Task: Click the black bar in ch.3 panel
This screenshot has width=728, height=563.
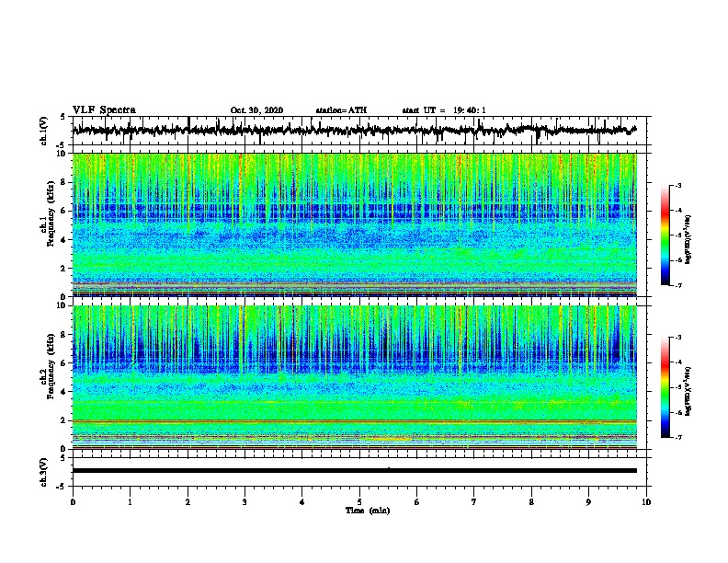Action: point(355,471)
